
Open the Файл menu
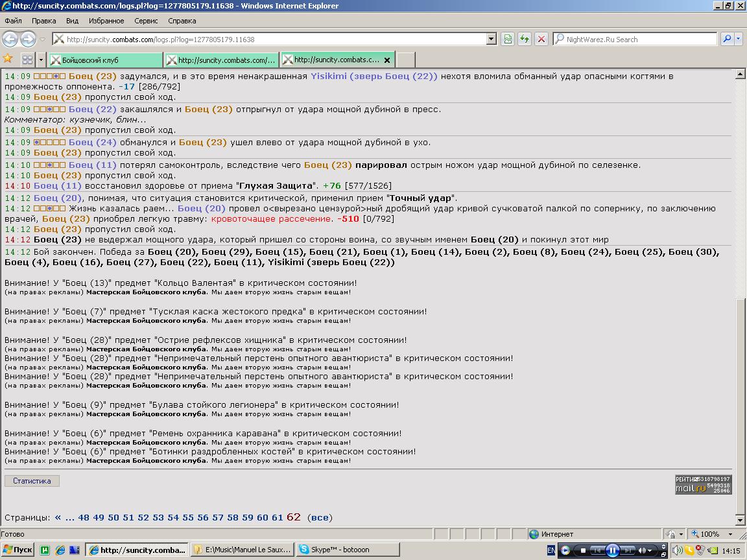14,21
